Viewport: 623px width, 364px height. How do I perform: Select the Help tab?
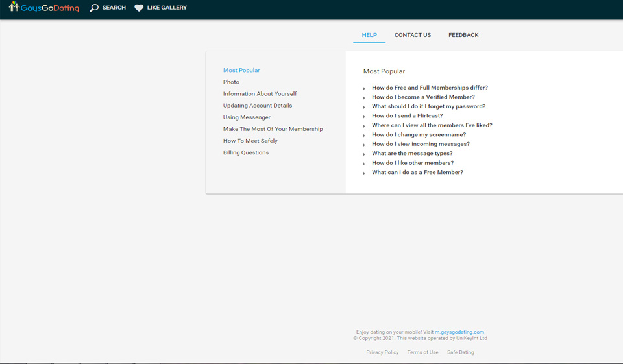coord(369,35)
